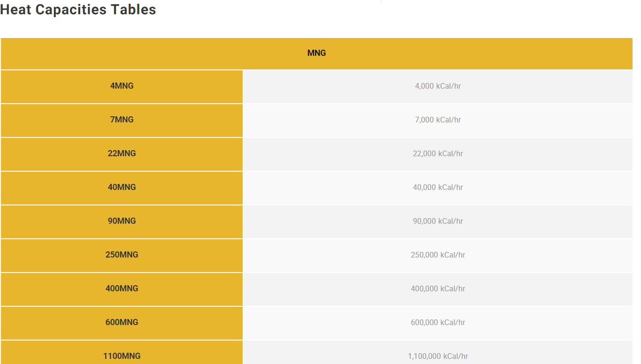Viewport: 641px width, 364px height.
Task: Select the MNG table header
Action: pos(317,53)
